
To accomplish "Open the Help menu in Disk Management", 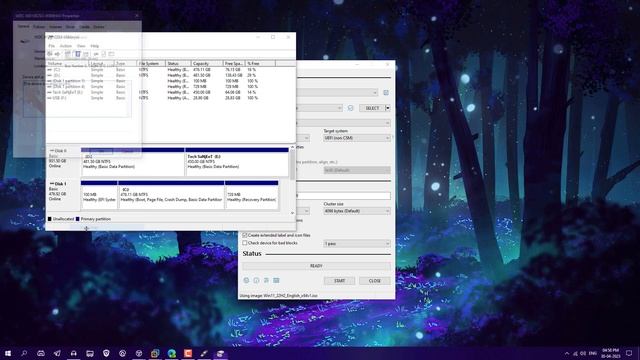I will (95, 46).
